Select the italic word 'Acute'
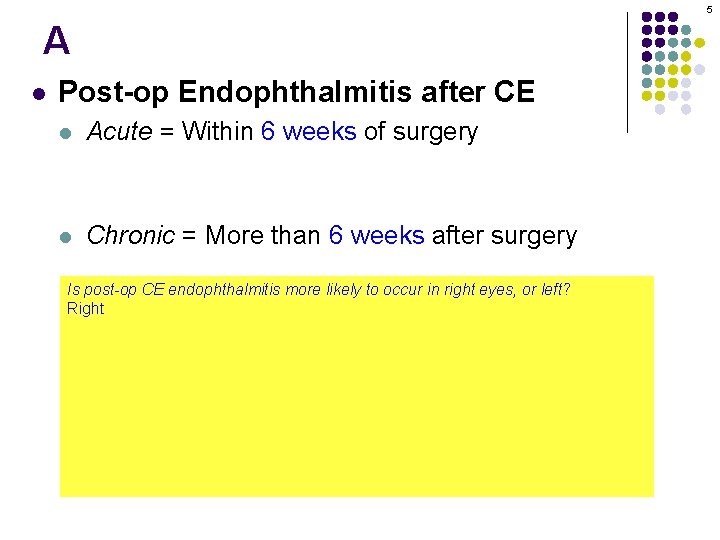 click(118, 132)
